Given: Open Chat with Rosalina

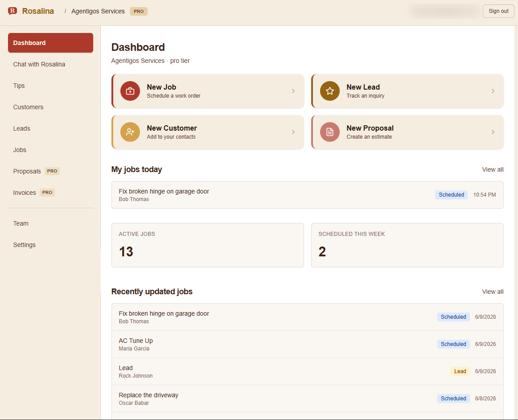Looking at the screenshot, I should click(50, 64).
